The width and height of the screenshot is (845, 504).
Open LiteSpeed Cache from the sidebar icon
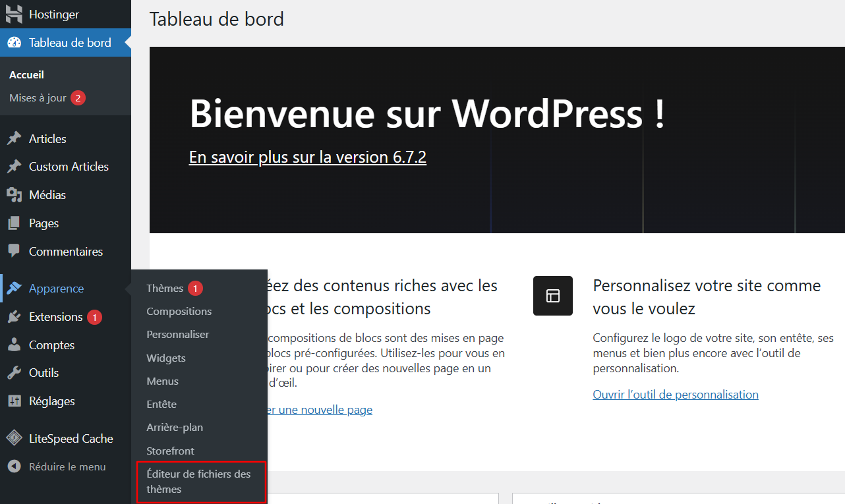(15, 437)
